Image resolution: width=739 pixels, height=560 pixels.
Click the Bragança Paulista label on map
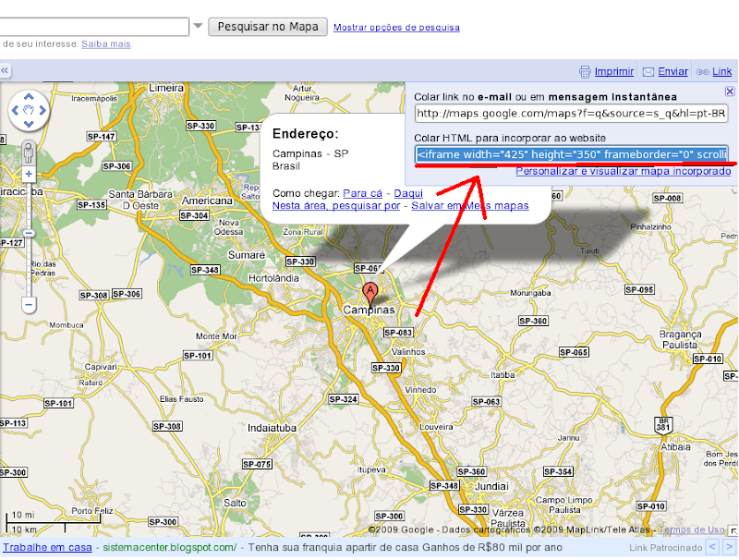click(x=680, y=339)
